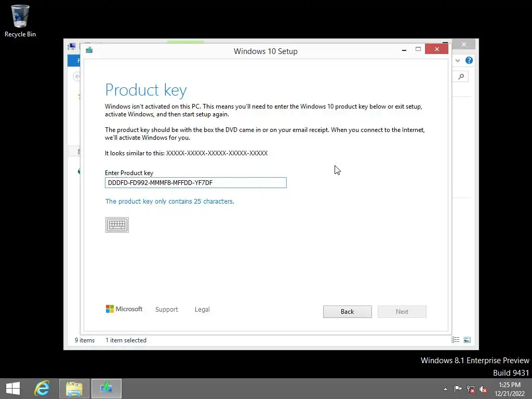Click the Enter Product key field
The image size is (532, 399).
[196, 182]
